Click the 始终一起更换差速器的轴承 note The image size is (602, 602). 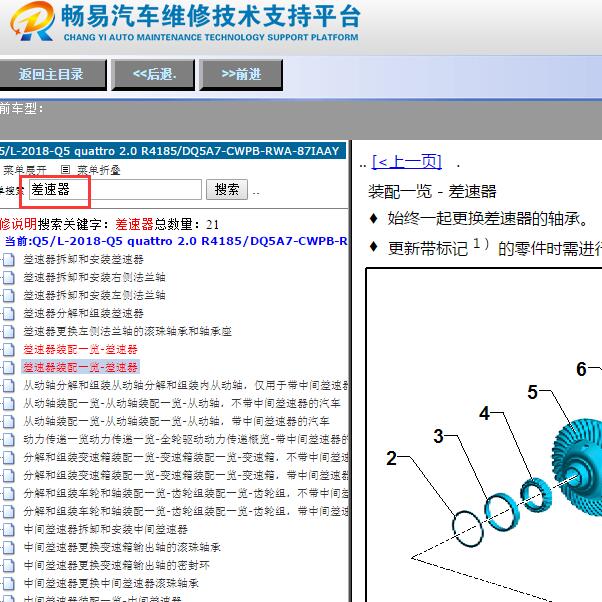pyautogui.click(x=488, y=219)
